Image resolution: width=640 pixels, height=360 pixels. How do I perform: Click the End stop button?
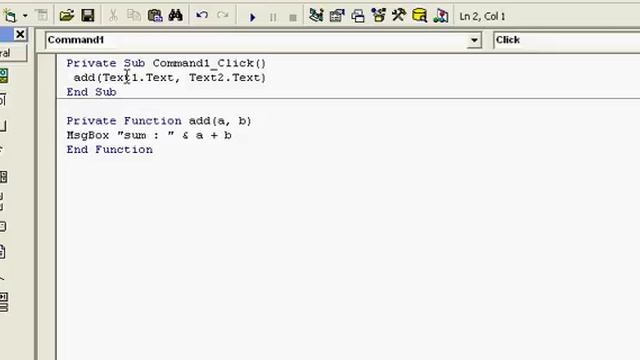293,18
